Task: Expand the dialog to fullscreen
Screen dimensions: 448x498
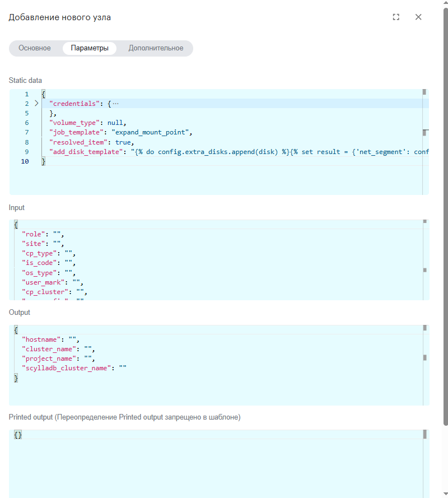Action: click(396, 17)
